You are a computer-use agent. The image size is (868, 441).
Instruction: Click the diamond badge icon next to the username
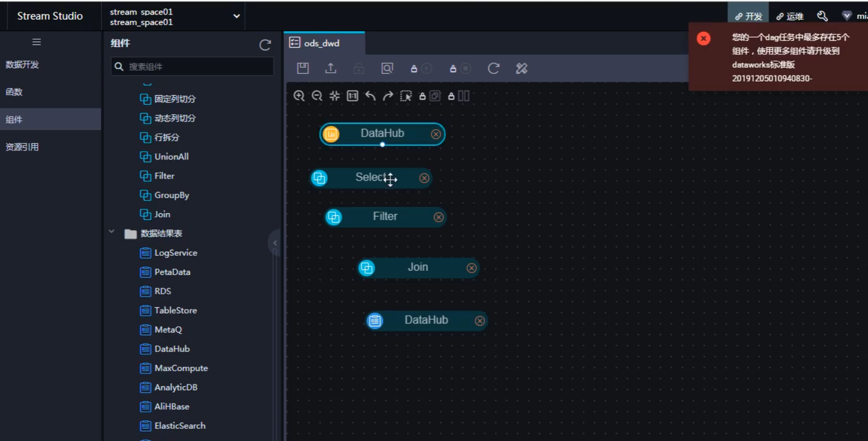[x=846, y=16]
